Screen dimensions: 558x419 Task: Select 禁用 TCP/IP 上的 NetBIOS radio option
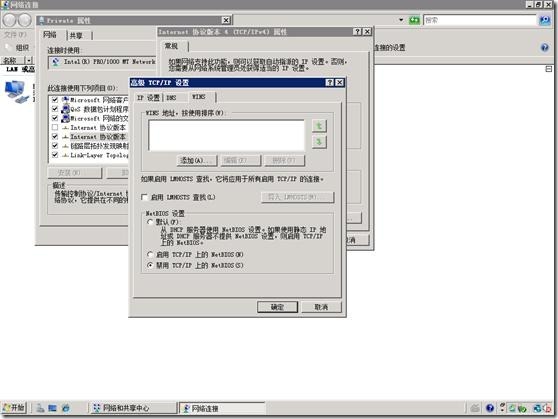tap(150, 266)
